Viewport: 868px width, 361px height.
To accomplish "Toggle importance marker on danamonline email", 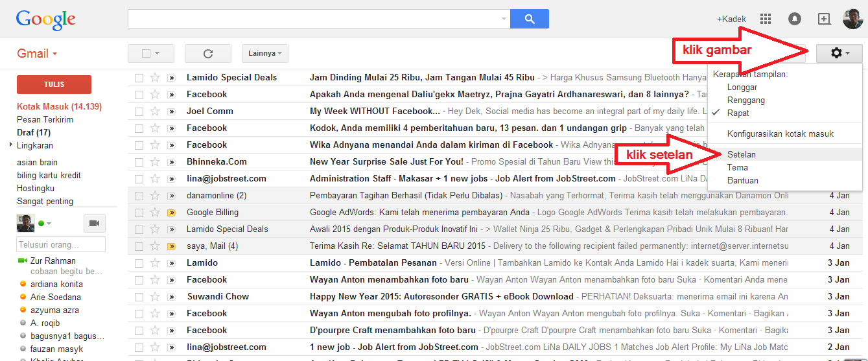I will [171, 196].
